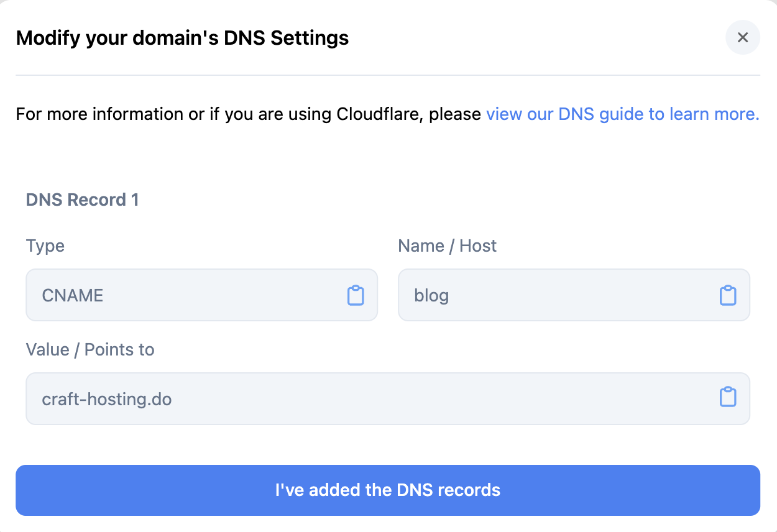777x532 pixels.
Task: Select the Value field showing craft-hosting.do
Action: click(x=373, y=398)
